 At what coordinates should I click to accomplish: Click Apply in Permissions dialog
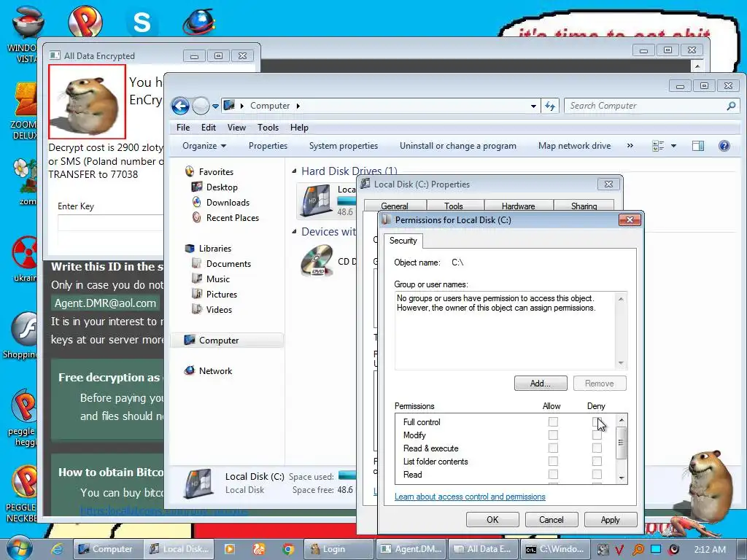pyautogui.click(x=611, y=519)
